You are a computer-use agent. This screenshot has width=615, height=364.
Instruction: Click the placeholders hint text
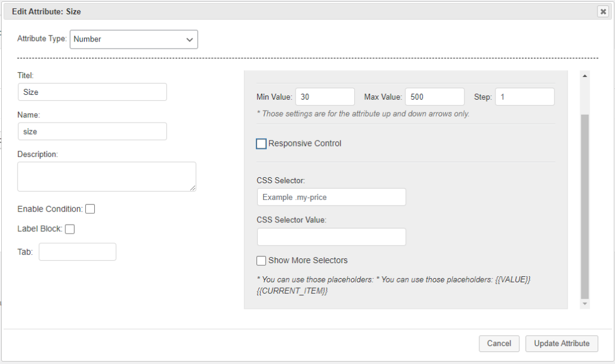tap(393, 285)
